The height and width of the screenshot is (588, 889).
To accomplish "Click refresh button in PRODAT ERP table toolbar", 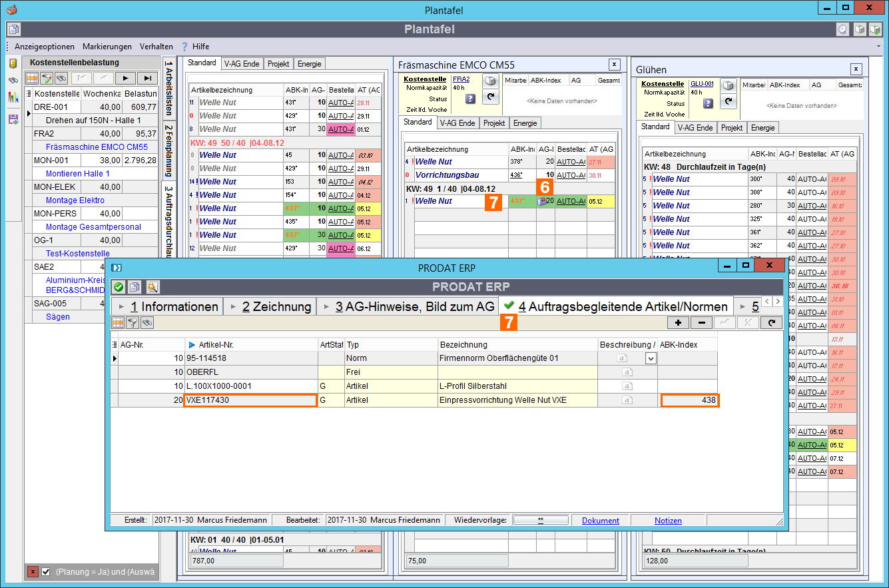I will tap(771, 322).
